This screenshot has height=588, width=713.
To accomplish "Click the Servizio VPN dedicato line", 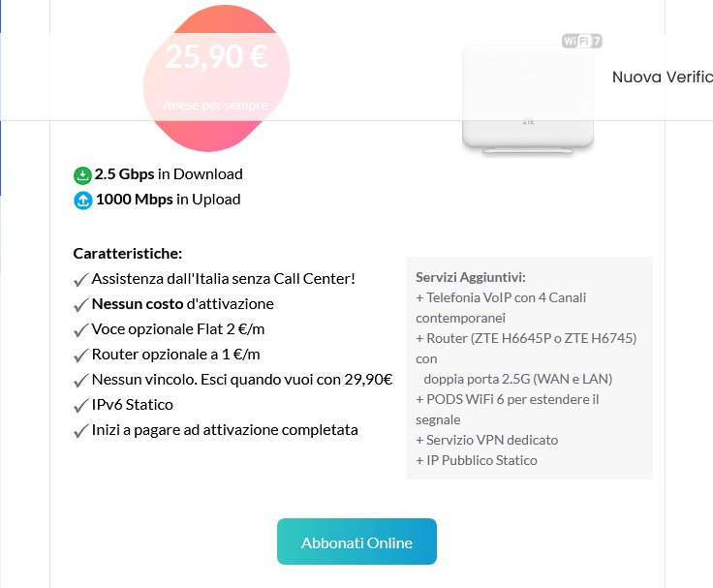I will (x=486, y=440).
